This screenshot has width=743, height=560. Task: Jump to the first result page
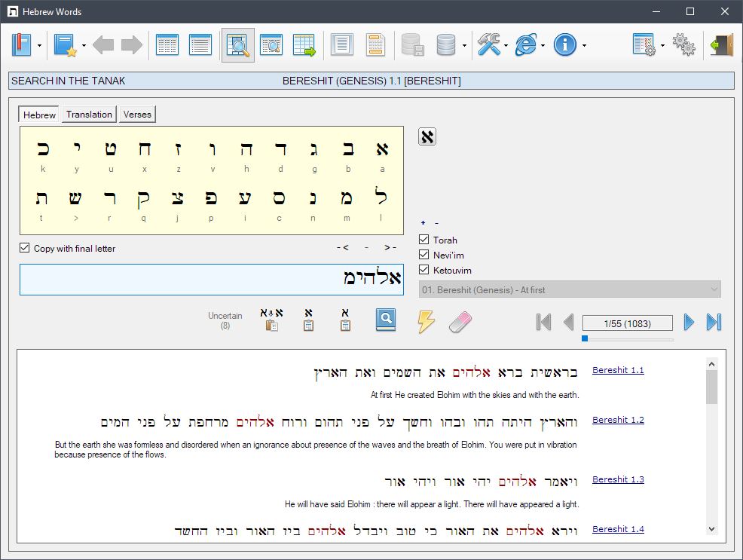(x=543, y=323)
